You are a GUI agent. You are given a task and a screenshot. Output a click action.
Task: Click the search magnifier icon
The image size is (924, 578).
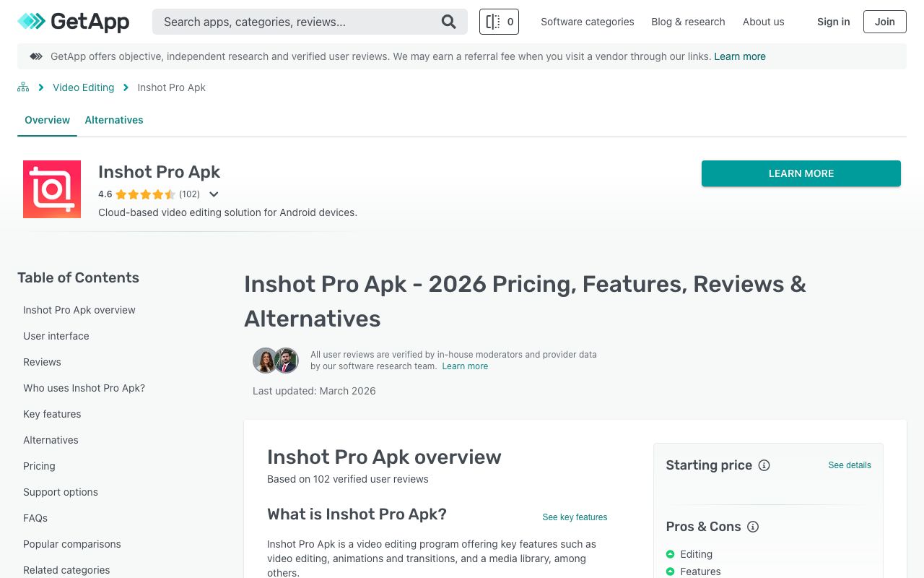[449, 22]
